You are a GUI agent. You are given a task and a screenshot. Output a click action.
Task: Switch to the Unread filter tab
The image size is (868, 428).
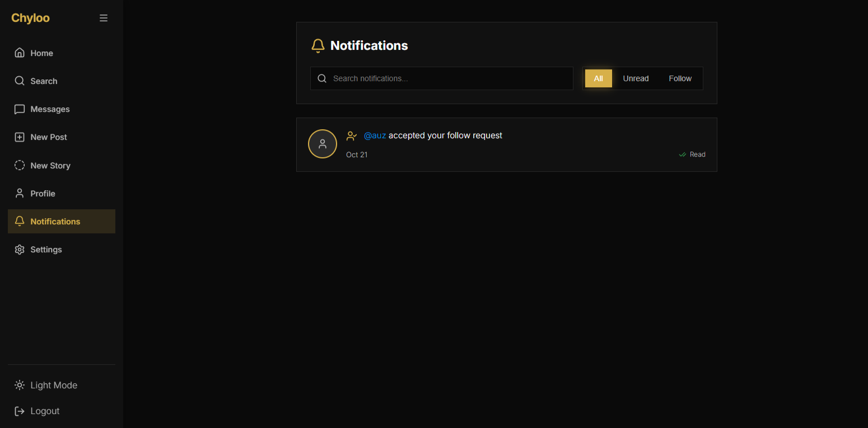(636, 78)
